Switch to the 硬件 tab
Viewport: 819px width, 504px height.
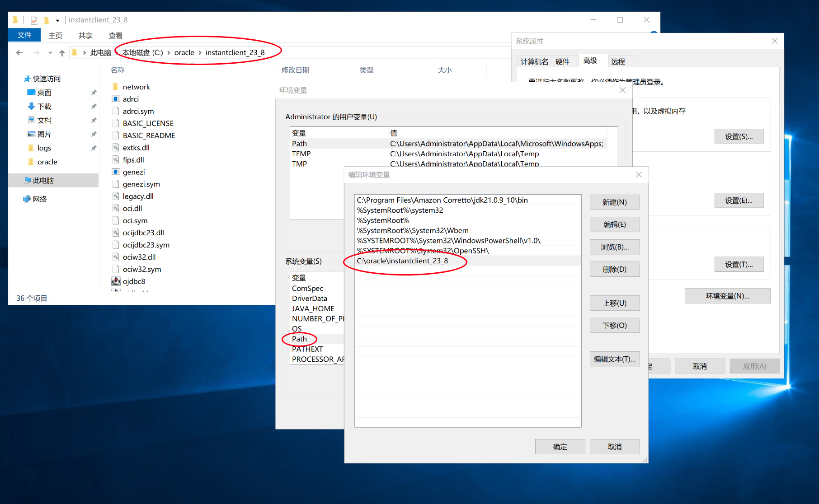(562, 61)
